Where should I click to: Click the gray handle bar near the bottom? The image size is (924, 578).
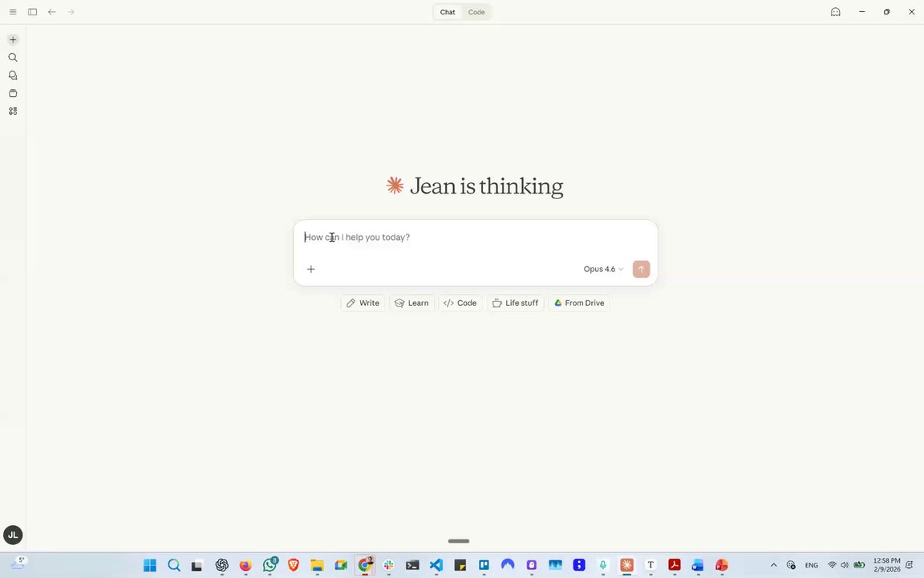(459, 541)
